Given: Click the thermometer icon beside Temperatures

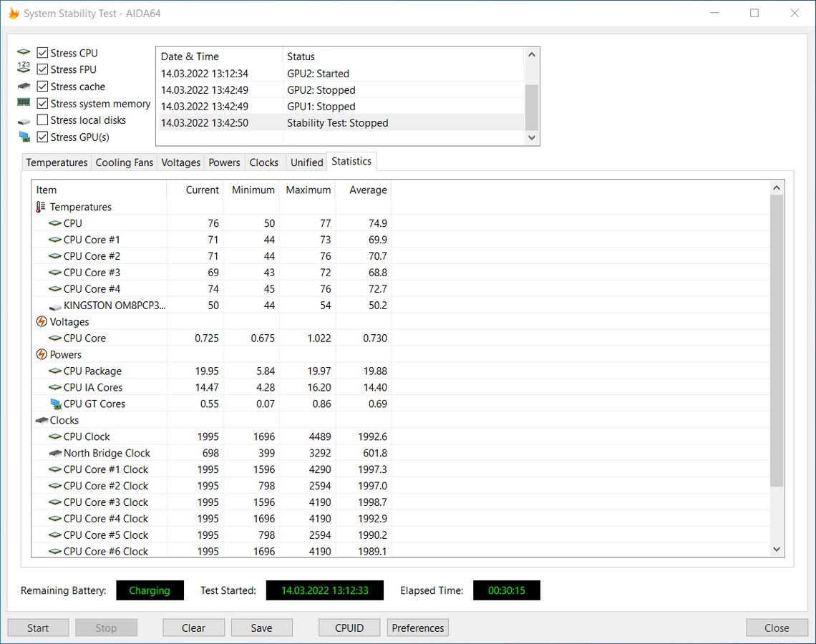Looking at the screenshot, I should (x=41, y=207).
